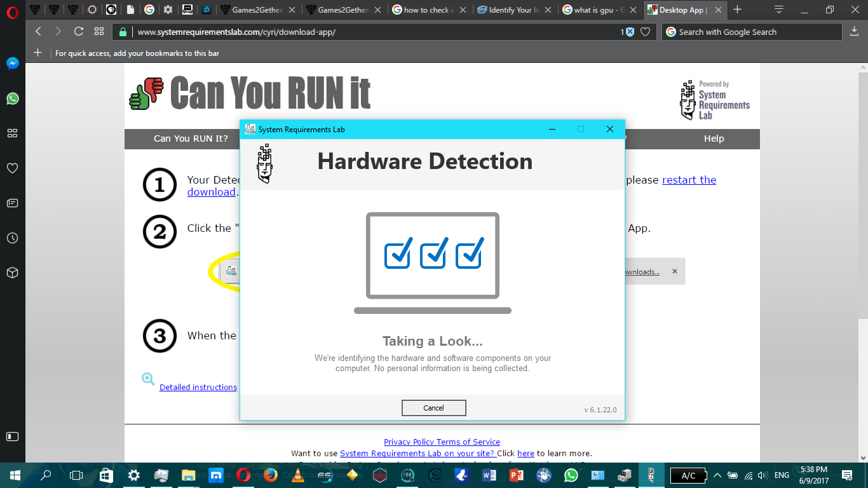Open Detailed instructions link

(198, 387)
